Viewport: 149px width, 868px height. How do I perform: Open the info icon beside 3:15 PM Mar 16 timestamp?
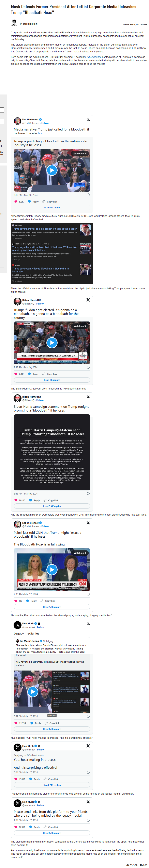click(88, 195)
